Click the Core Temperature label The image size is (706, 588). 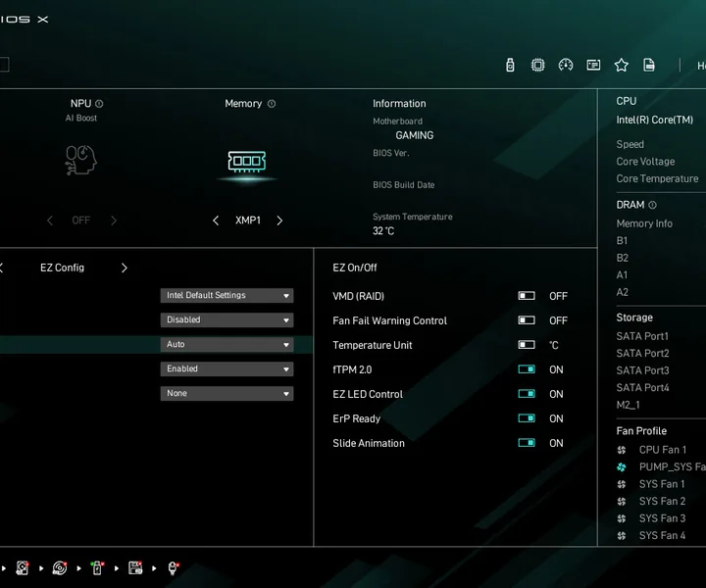click(657, 178)
